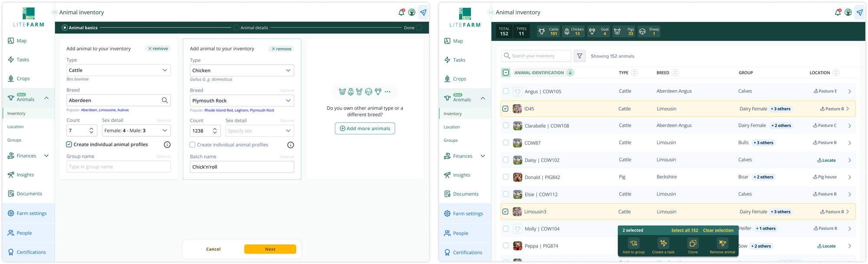Click the Clone icon in the selection bar
Viewport: 868px width, 264px height.
point(693,243)
